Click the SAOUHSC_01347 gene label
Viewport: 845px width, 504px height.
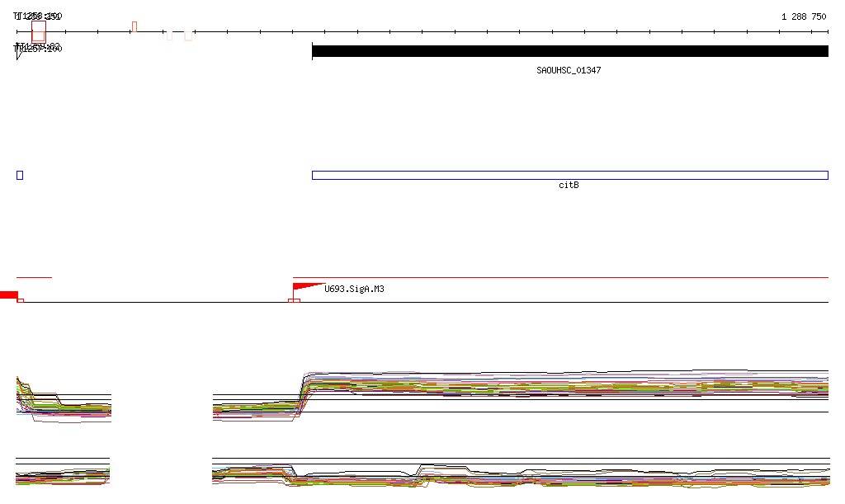point(569,71)
